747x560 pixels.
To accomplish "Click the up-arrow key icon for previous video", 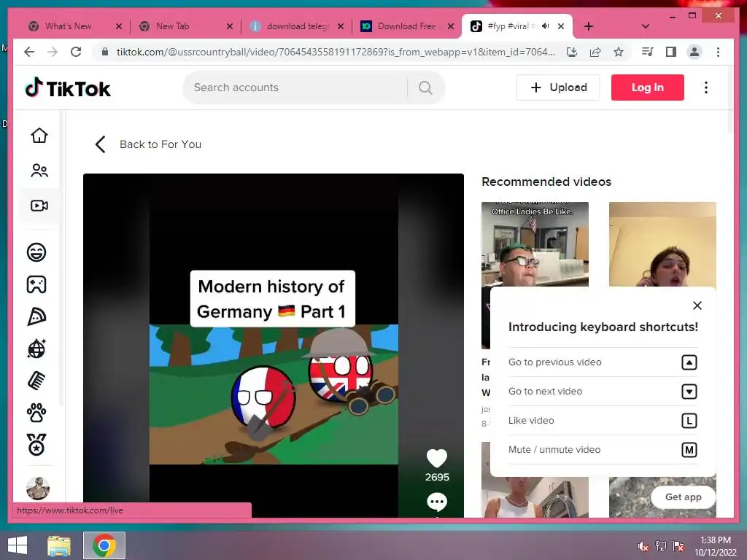I will 689,362.
